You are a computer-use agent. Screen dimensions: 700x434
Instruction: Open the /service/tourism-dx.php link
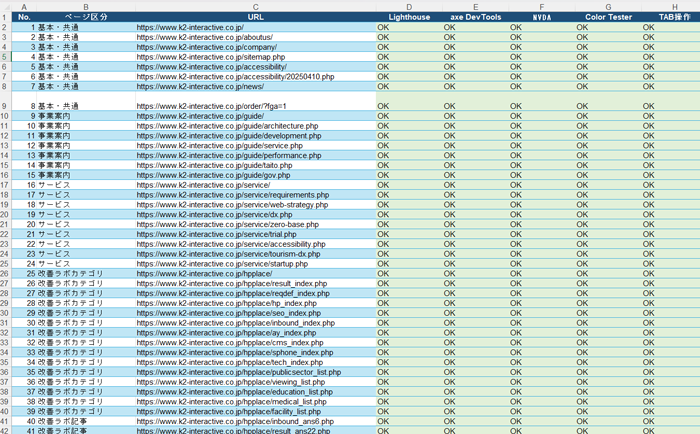[x=228, y=254]
